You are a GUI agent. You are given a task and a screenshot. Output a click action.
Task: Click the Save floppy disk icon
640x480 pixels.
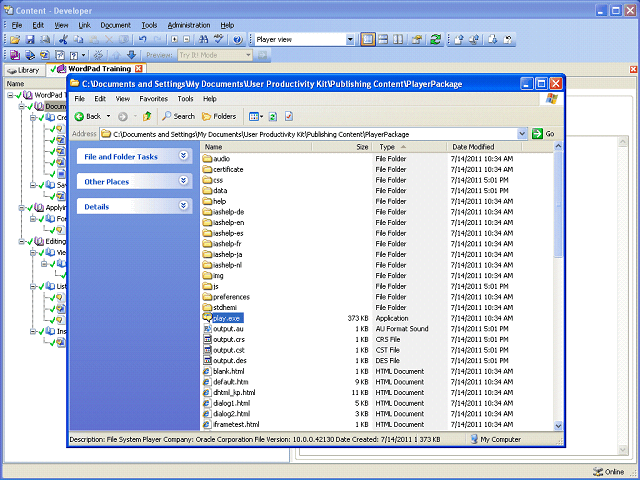click(x=30, y=40)
